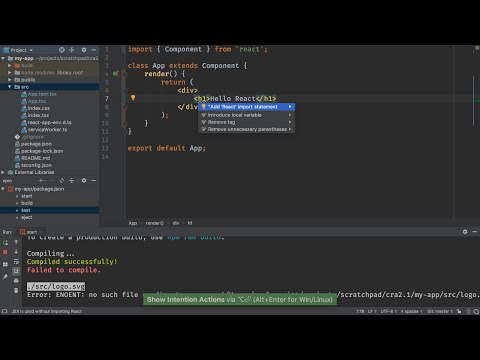Screen dimensions: 480x360
Task: Click the trash clear-all icon in Run console
Action: click(16, 291)
